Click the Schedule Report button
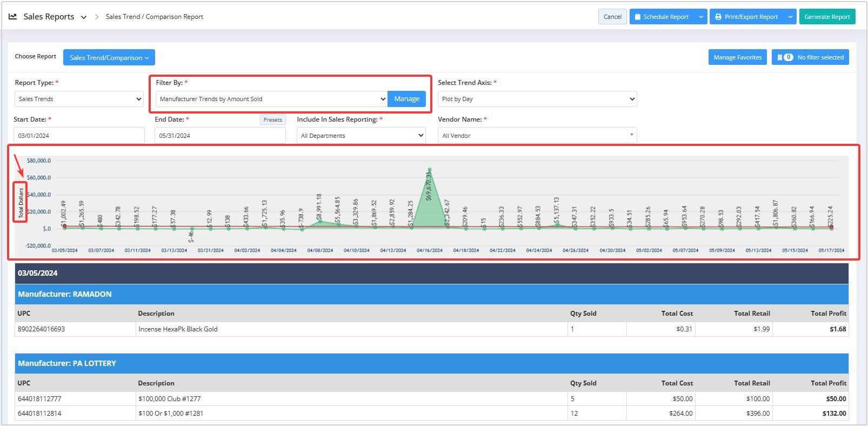868x426 pixels. (x=662, y=17)
